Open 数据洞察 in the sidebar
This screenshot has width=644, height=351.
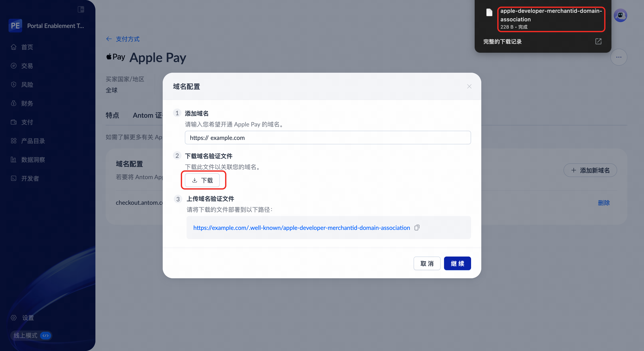tap(33, 160)
